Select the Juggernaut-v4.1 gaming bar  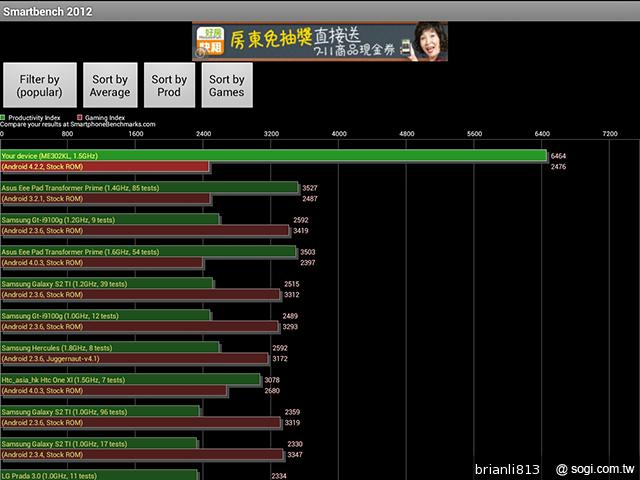click(135, 358)
